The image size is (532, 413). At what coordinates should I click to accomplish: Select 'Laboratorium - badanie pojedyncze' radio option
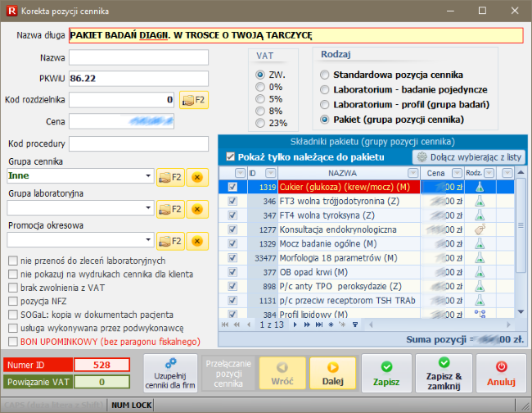coord(325,89)
